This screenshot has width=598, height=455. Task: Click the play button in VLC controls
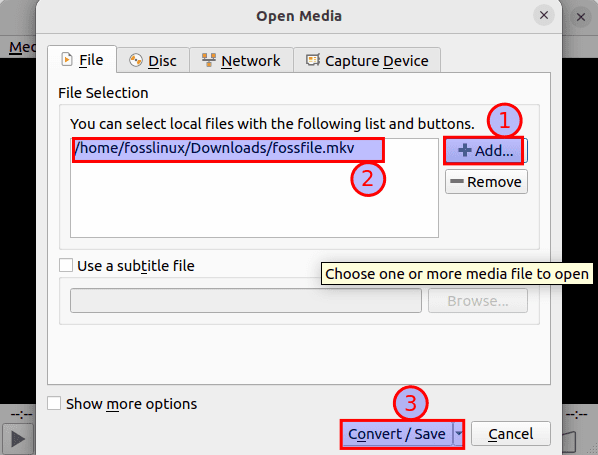click(x=18, y=439)
